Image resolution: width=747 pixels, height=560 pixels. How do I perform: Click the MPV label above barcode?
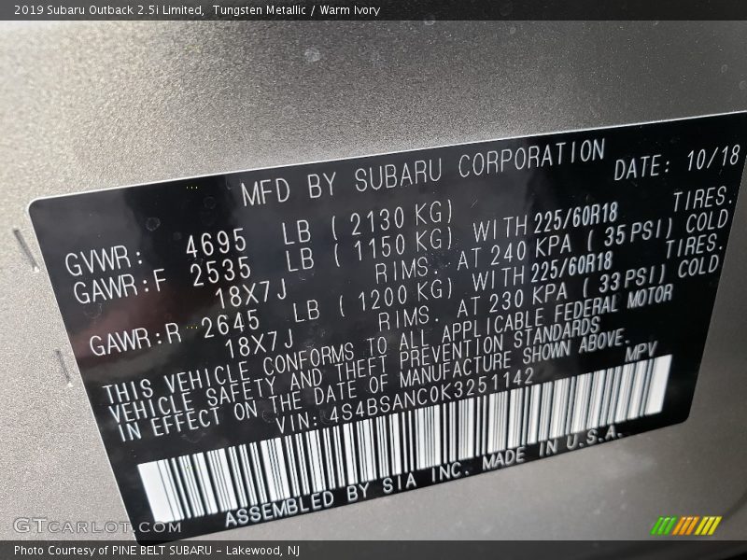[x=641, y=352]
